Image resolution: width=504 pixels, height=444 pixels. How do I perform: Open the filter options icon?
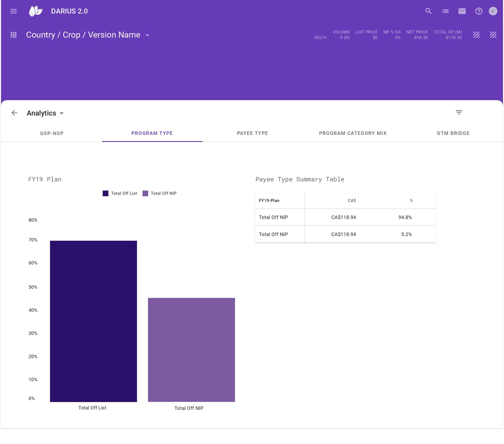459,113
